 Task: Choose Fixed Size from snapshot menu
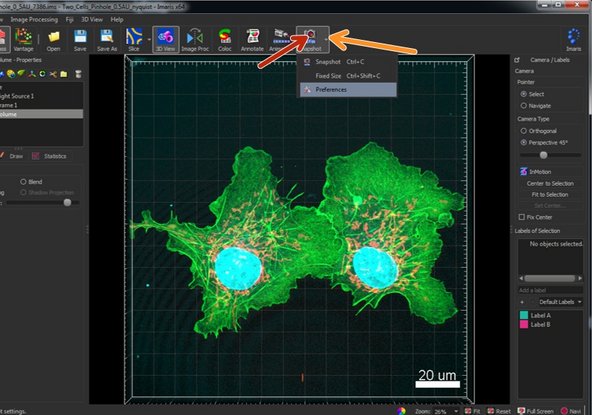pyautogui.click(x=348, y=76)
